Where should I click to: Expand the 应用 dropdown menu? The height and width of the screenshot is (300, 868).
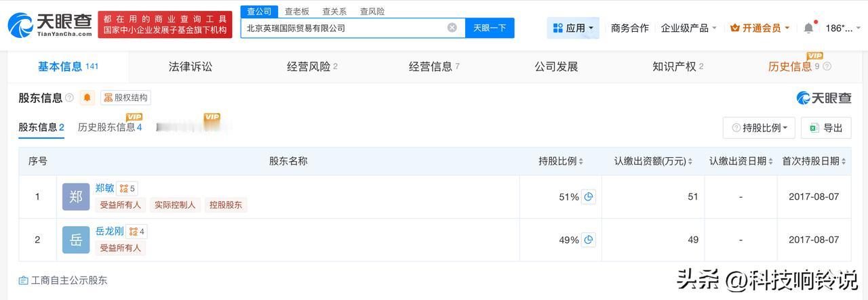click(573, 28)
